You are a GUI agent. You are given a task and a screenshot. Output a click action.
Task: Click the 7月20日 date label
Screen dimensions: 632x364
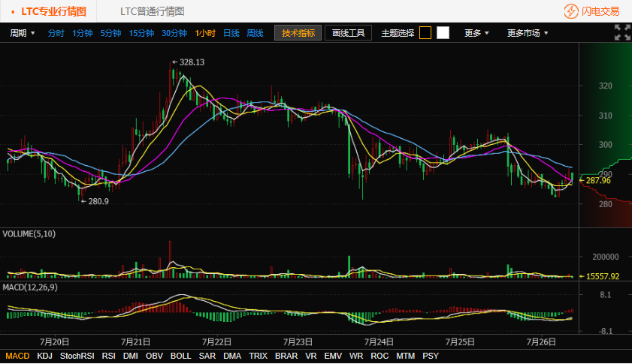tap(54, 342)
